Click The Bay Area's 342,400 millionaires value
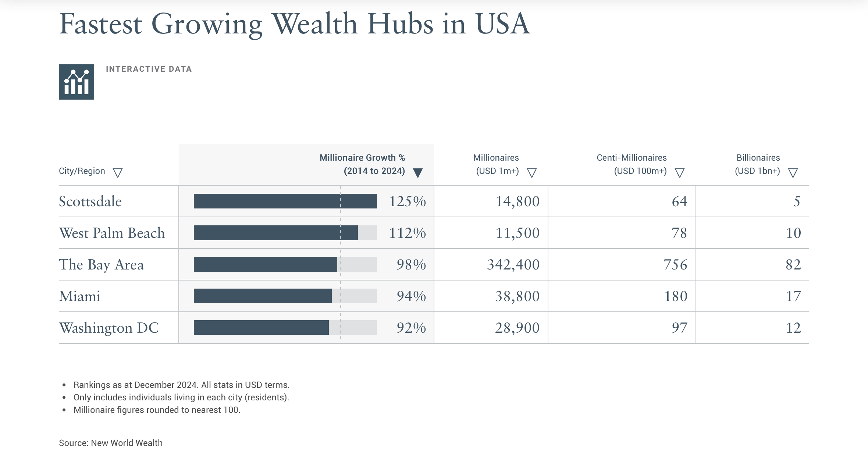868x450 pixels. pyautogui.click(x=513, y=265)
